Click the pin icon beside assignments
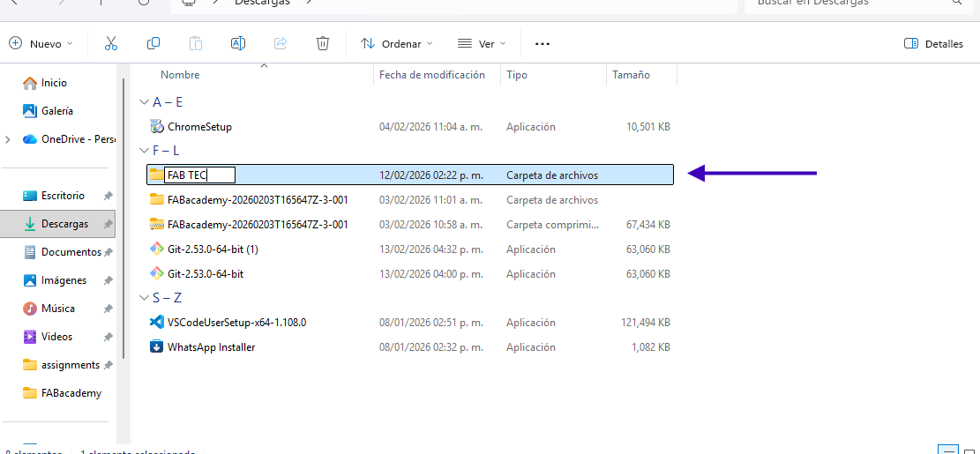 [108, 365]
